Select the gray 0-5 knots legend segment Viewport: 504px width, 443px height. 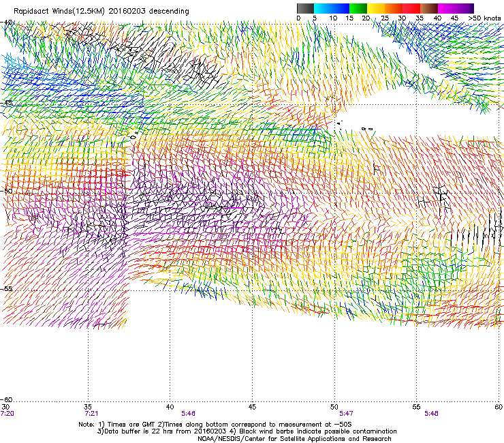point(305,8)
